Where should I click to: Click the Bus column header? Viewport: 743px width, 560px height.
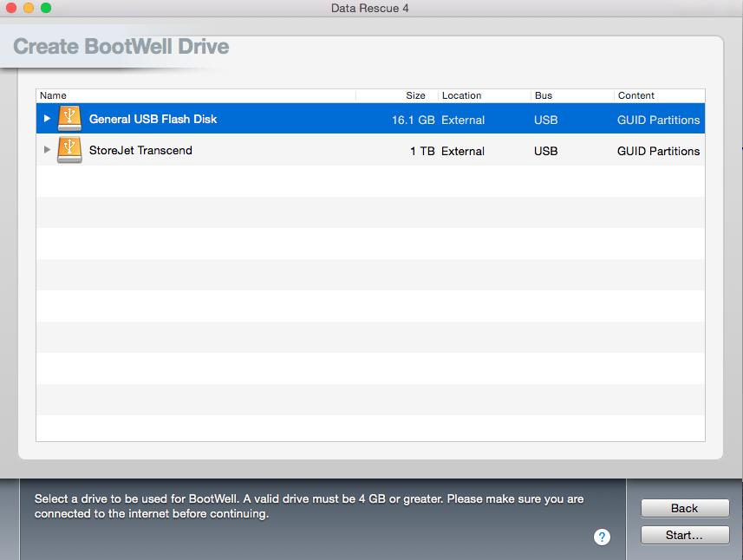[544, 95]
